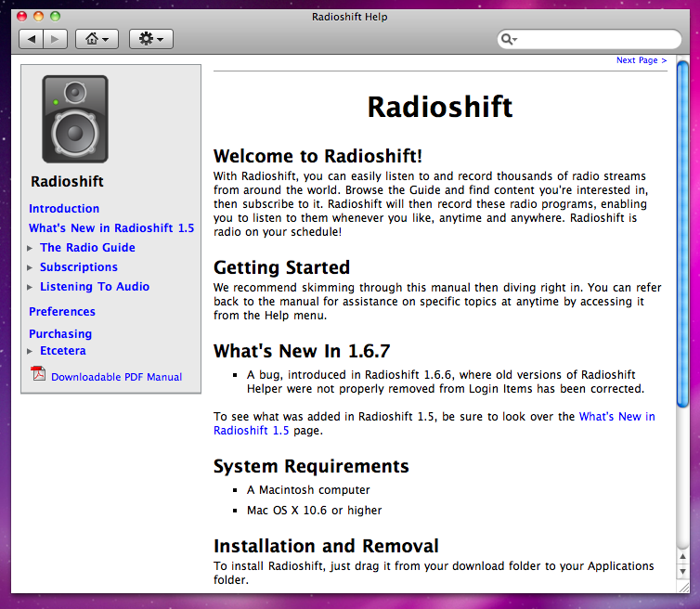Click the System Requirements heading
The image size is (700, 609).
tap(311, 466)
